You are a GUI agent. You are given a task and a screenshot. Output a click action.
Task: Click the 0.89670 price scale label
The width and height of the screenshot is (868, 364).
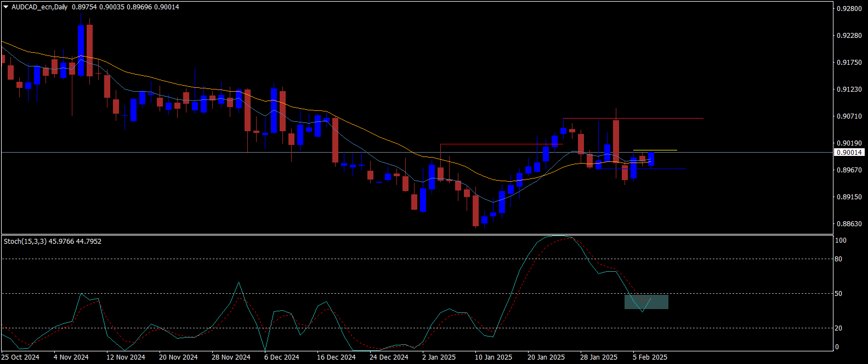click(x=848, y=170)
